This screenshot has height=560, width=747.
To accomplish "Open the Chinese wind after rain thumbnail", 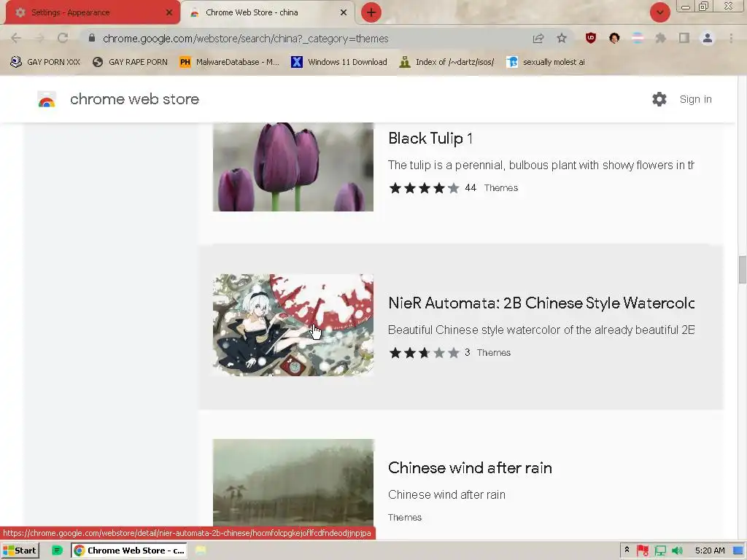I will coord(293,482).
